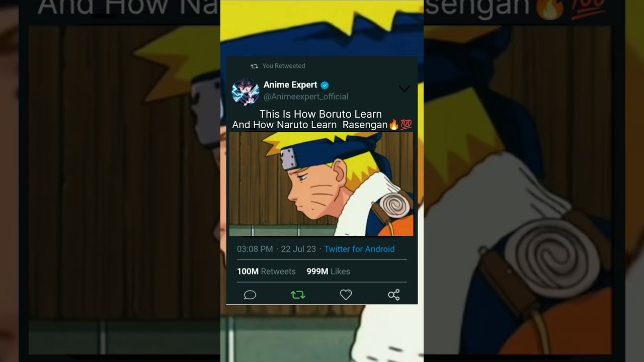Toggle the green retweet icon
Viewport: 644px width, 362px height.
298,295
